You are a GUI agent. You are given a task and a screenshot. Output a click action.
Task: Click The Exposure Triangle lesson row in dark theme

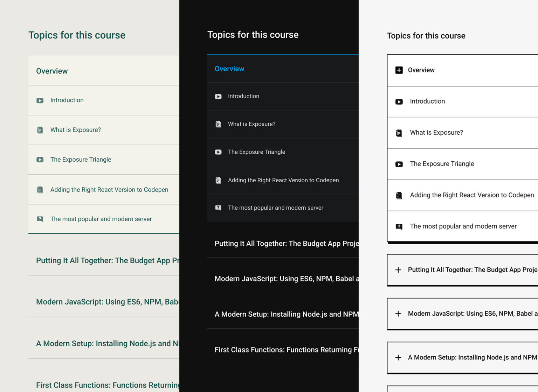click(x=256, y=152)
